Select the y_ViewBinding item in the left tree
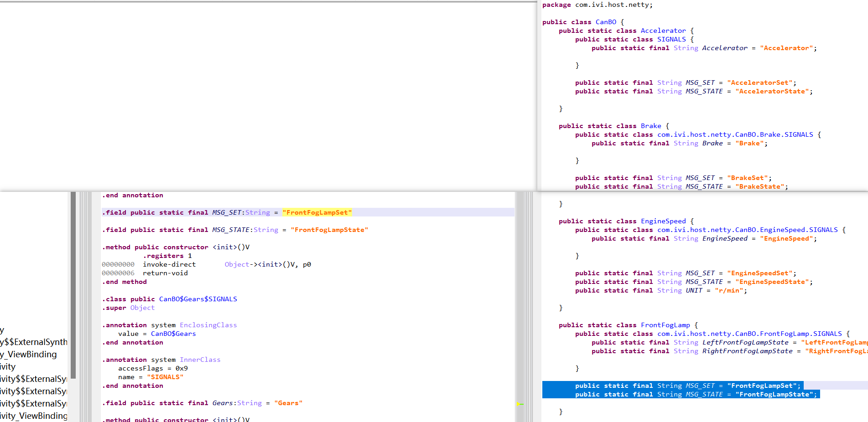Screen dimensions: 868x422 [x=29, y=354]
